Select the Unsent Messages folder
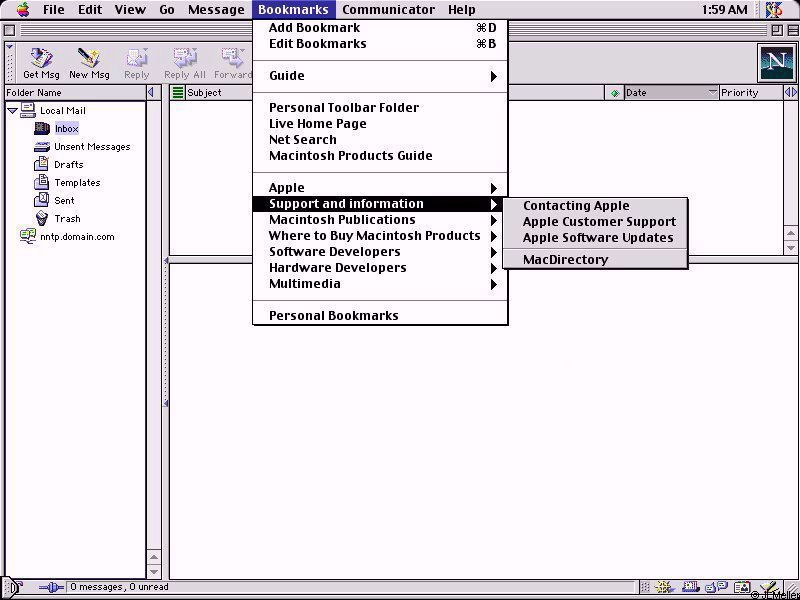This screenshot has width=800, height=600. (x=92, y=147)
